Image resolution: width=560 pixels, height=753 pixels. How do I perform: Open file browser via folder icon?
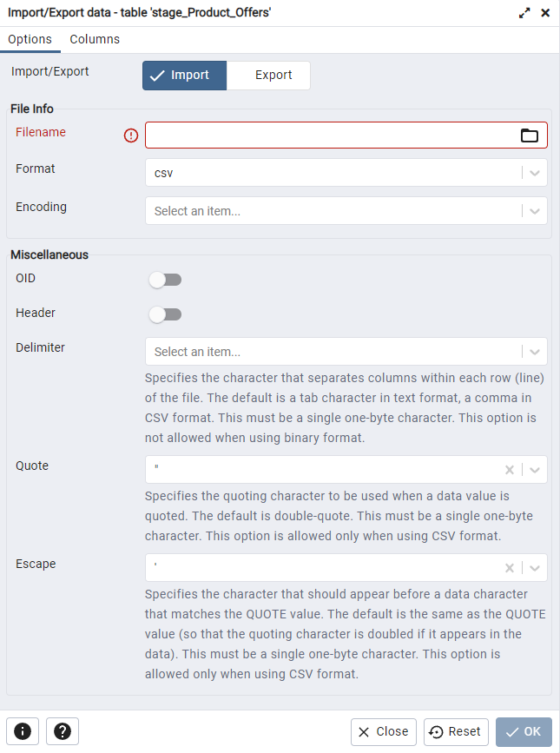[530, 135]
